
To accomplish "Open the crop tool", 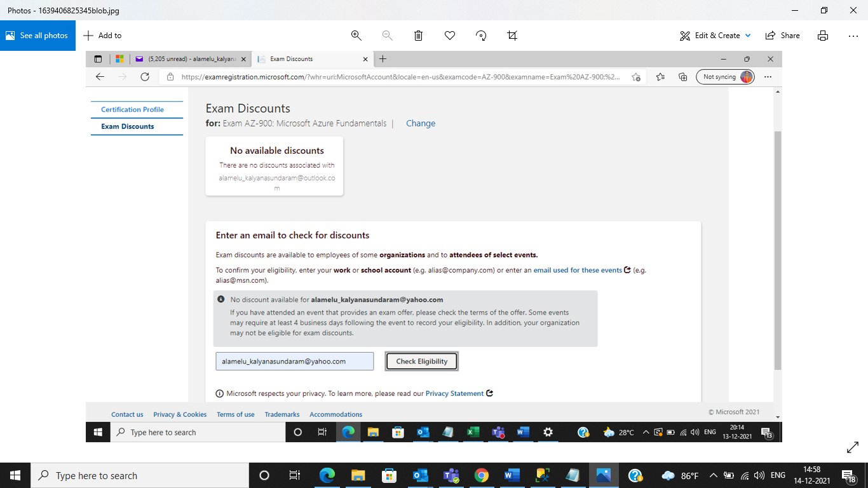I will pos(512,36).
